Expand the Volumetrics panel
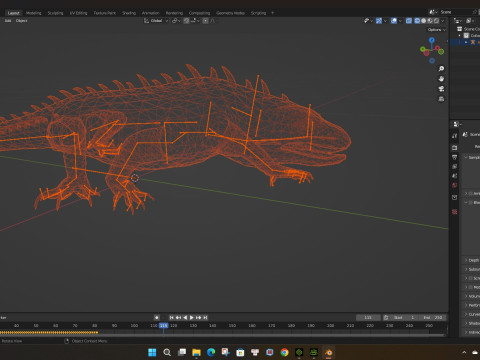This screenshot has height=360, width=480. click(x=472, y=296)
